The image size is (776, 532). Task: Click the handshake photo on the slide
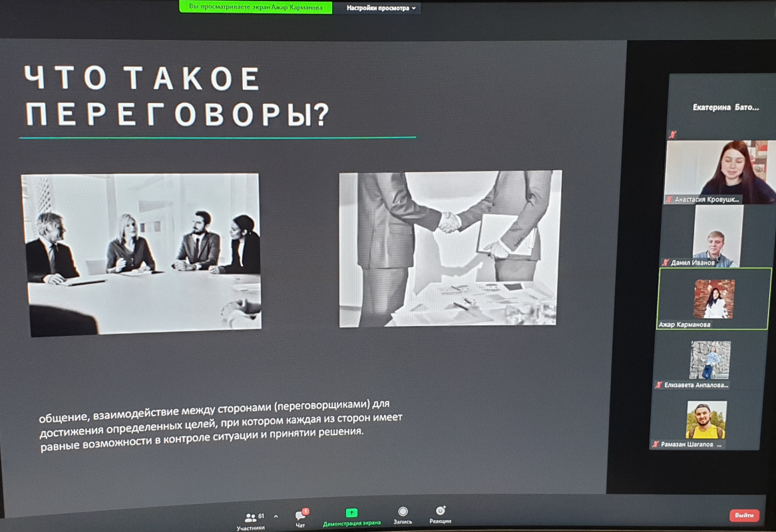pos(449,249)
